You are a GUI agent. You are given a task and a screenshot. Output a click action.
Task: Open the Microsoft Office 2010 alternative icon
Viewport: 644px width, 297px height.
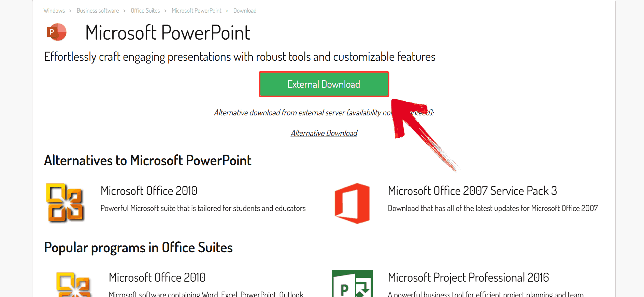pos(65,203)
